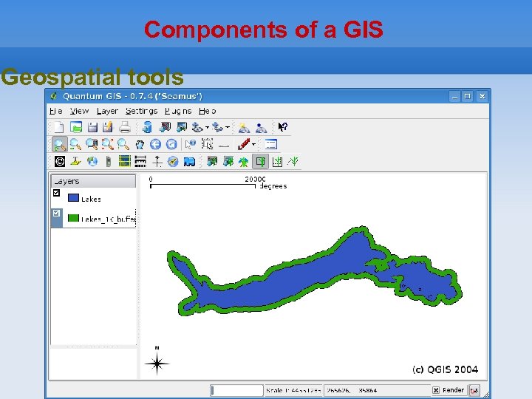
Task: Click the globe plugin icon in third toolbar
Action: (x=92, y=162)
